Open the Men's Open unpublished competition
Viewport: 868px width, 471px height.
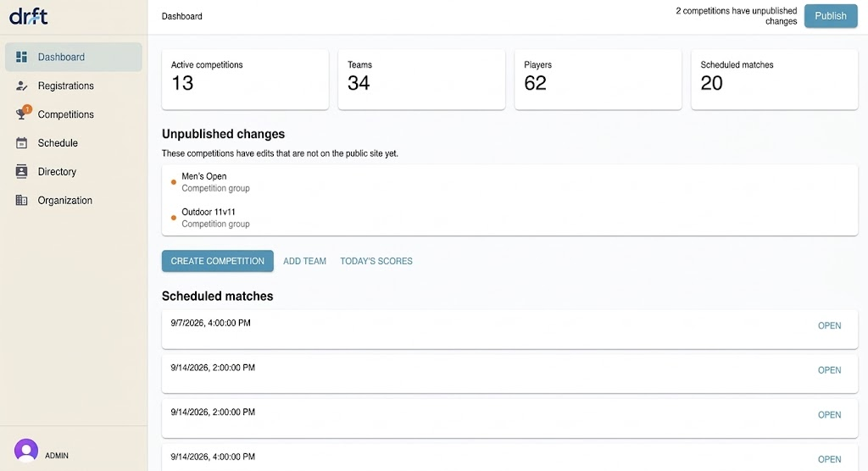point(509,182)
